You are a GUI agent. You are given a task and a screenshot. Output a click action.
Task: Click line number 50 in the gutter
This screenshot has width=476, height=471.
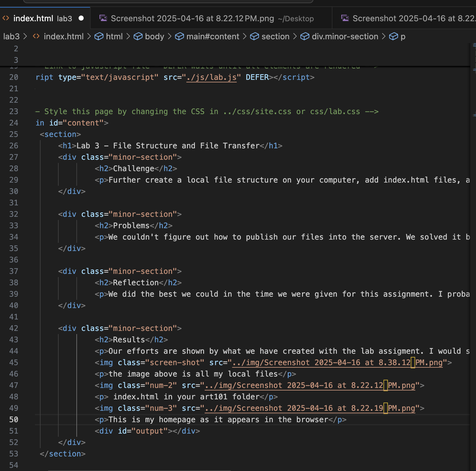pyautogui.click(x=14, y=420)
